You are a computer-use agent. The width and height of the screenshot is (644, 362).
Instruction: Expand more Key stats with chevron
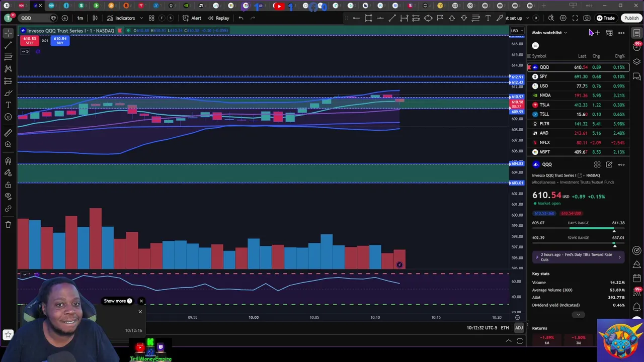578,315
